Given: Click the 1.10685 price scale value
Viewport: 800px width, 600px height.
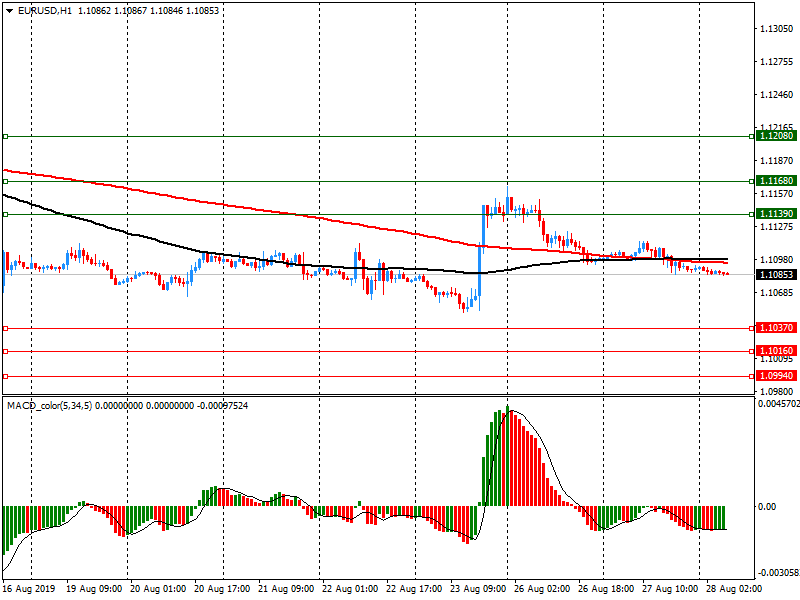Looking at the screenshot, I should (777, 292).
